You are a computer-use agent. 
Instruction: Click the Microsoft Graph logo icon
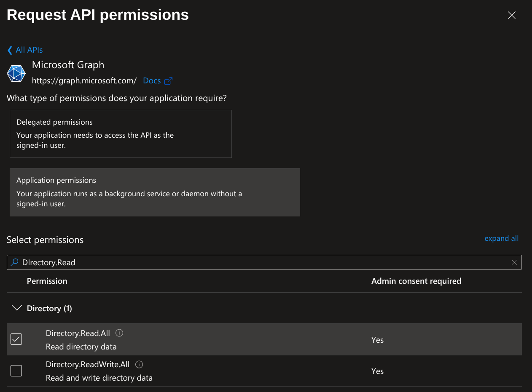click(16, 73)
